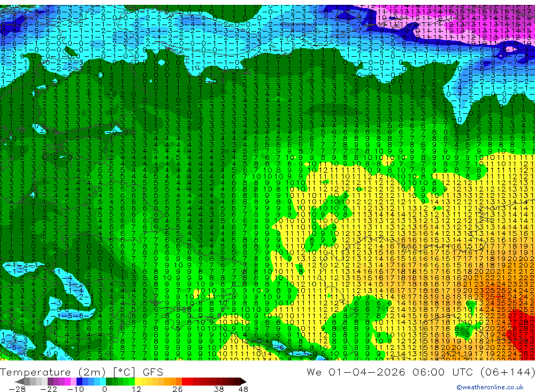Pick the first yellow swatch above the 12 label
The image size is (535, 392).
[137, 381]
